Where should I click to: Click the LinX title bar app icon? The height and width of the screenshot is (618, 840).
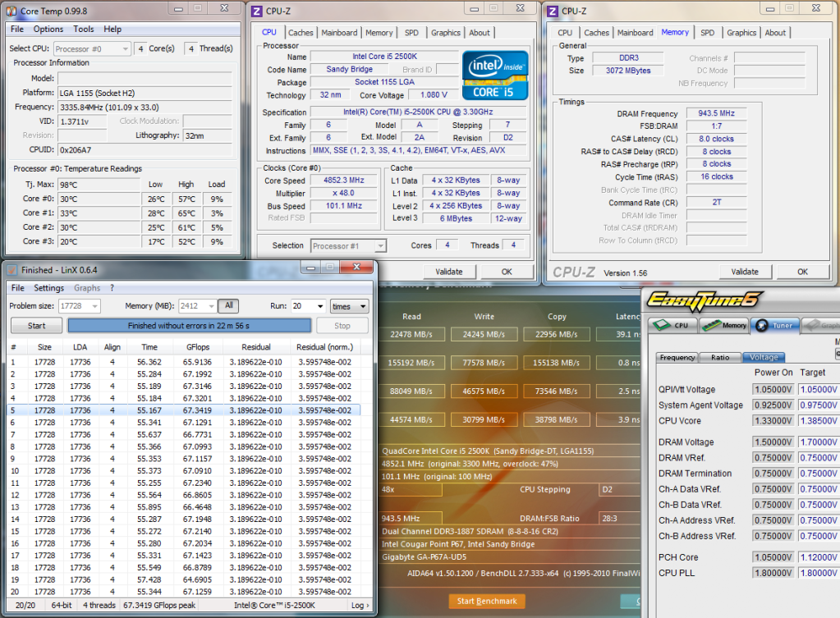(13, 271)
